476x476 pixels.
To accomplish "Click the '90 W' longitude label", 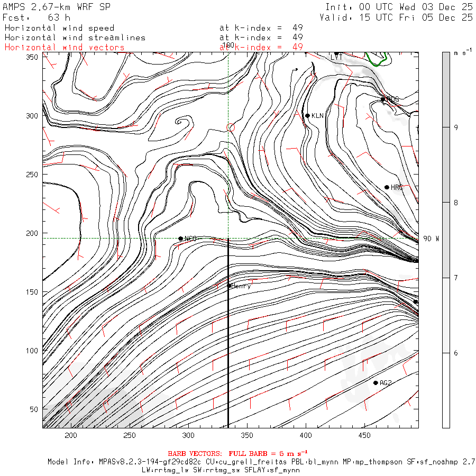I will coord(431,239).
